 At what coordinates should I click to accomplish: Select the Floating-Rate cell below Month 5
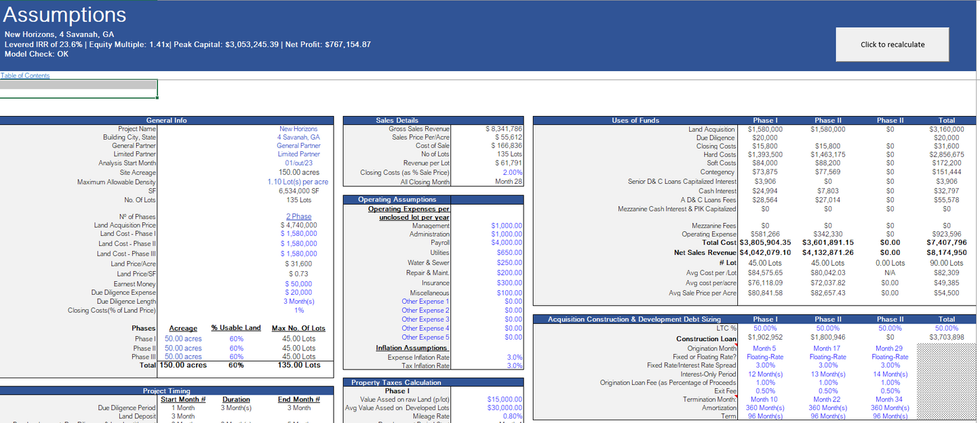coord(764,357)
